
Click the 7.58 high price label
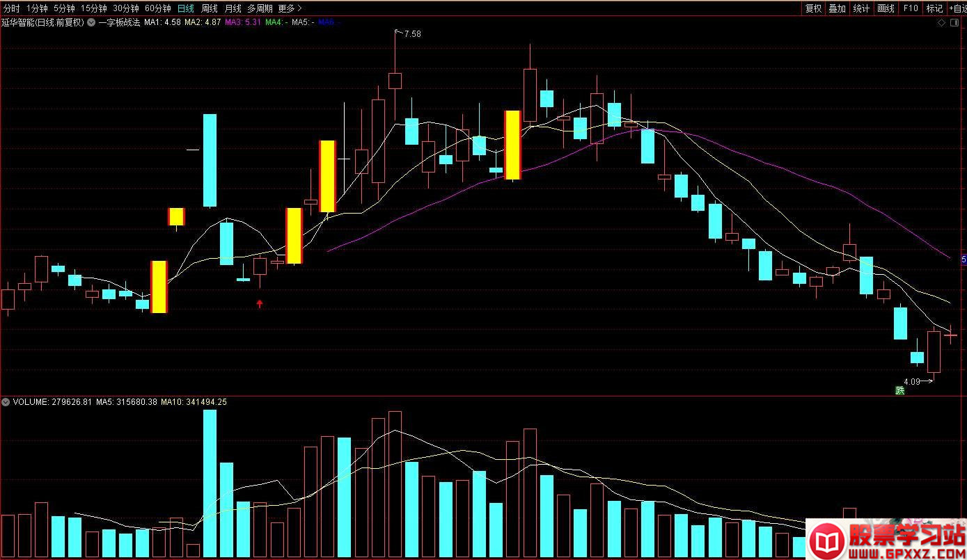pyautogui.click(x=412, y=33)
